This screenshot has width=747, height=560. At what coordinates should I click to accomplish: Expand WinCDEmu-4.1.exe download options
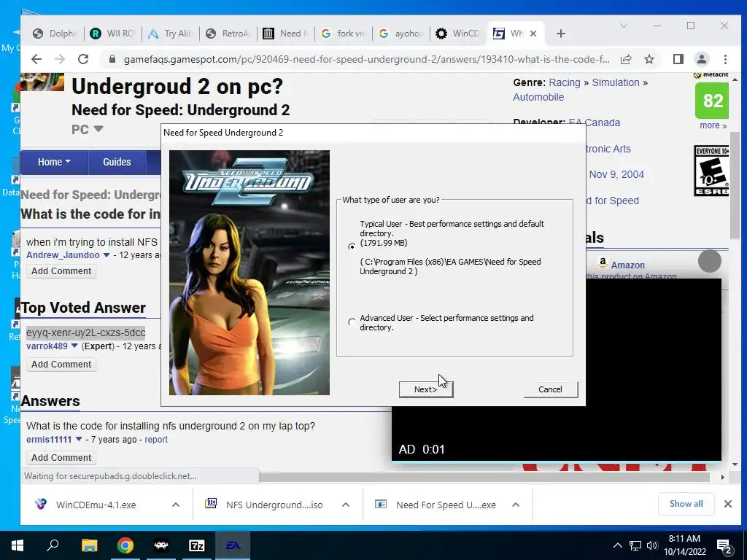coord(176,505)
